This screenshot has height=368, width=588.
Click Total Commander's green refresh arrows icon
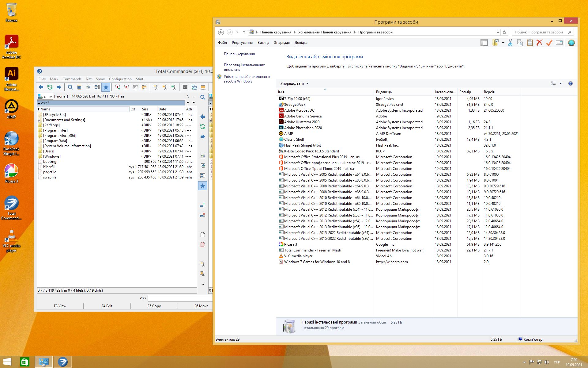[50, 87]
